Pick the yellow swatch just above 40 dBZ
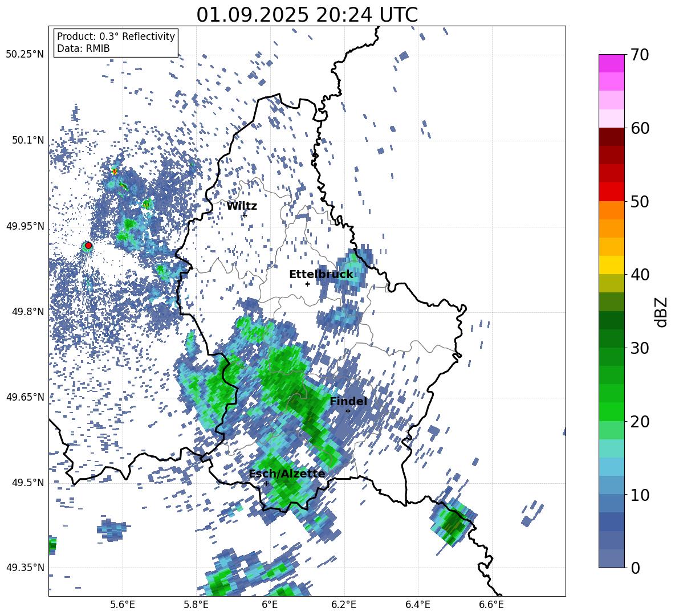 click(611, 265)
